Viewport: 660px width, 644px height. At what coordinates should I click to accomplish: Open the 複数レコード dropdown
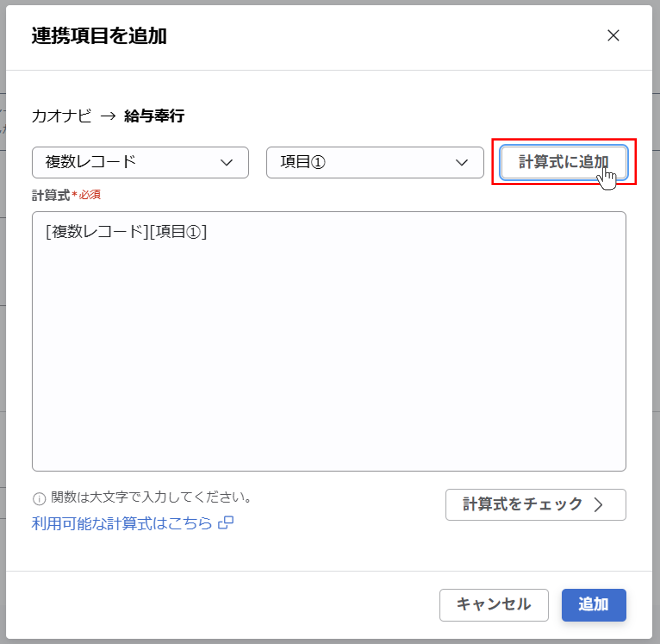(140, 162)
